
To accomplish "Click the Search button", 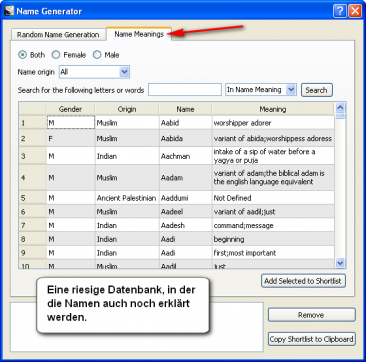I will 317,90.
